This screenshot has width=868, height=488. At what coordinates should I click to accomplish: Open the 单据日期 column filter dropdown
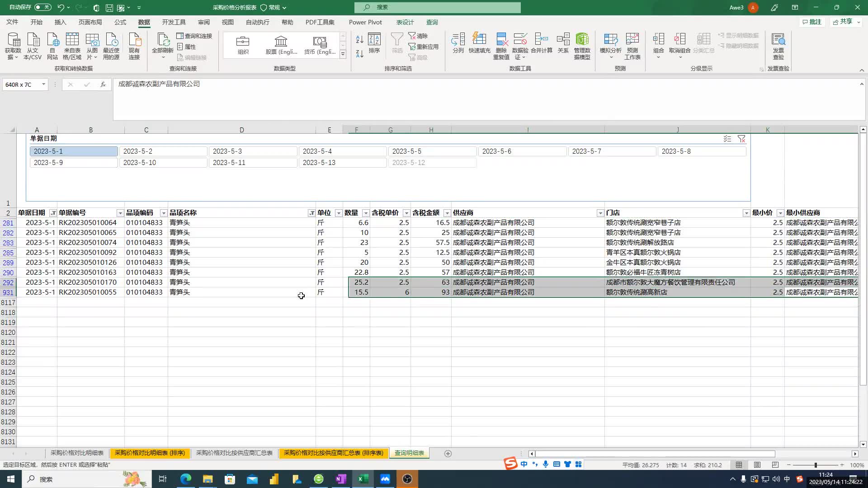click(53, 213)
